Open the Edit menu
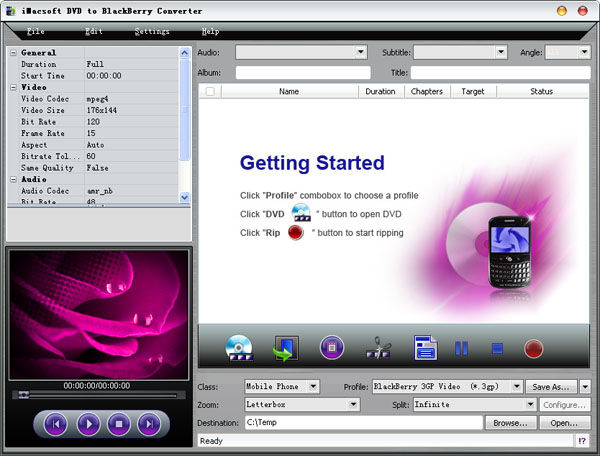Viewport: 600px width, 456px height. (94, 31)
